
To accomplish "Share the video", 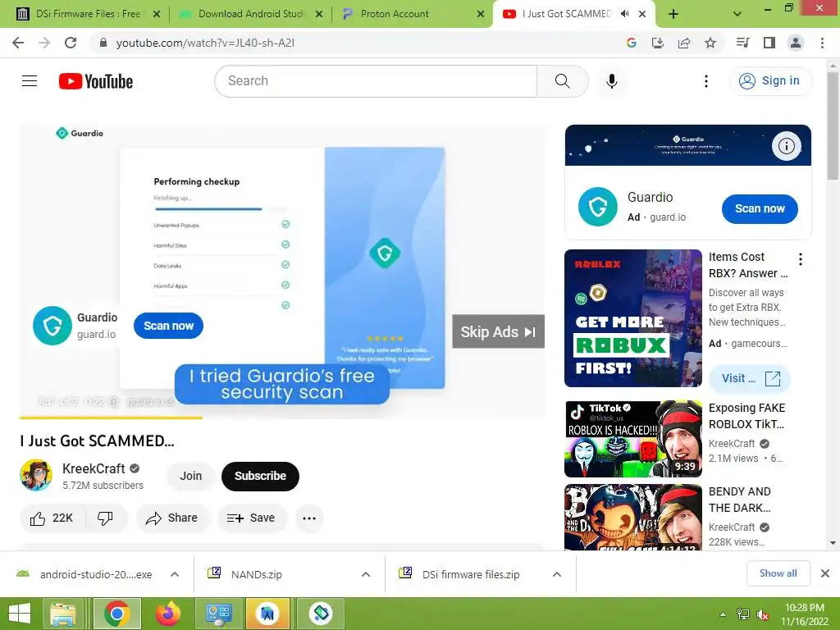I will point(172,518).
